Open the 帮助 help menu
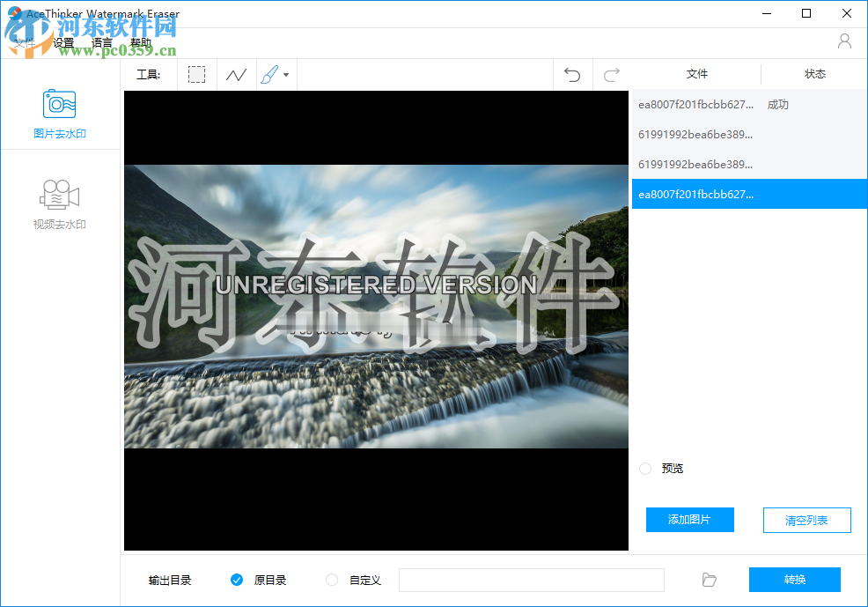Image resolution: width=868 pixels, height=607 pixels. coord(141,41)
